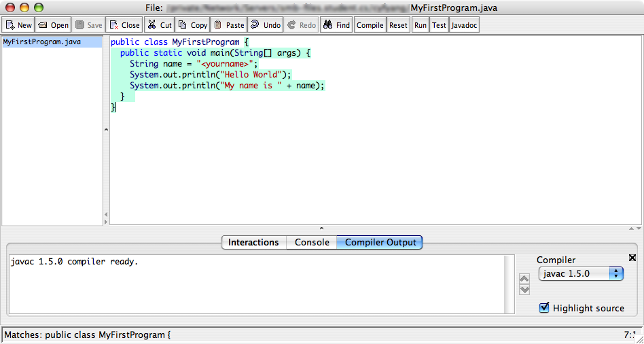
Task: Close the compiler panel with the X button
Action: [x=632, y=258]
